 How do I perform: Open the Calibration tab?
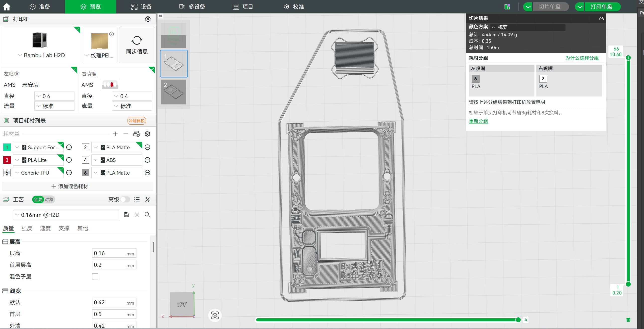click(x=294, y=7)
